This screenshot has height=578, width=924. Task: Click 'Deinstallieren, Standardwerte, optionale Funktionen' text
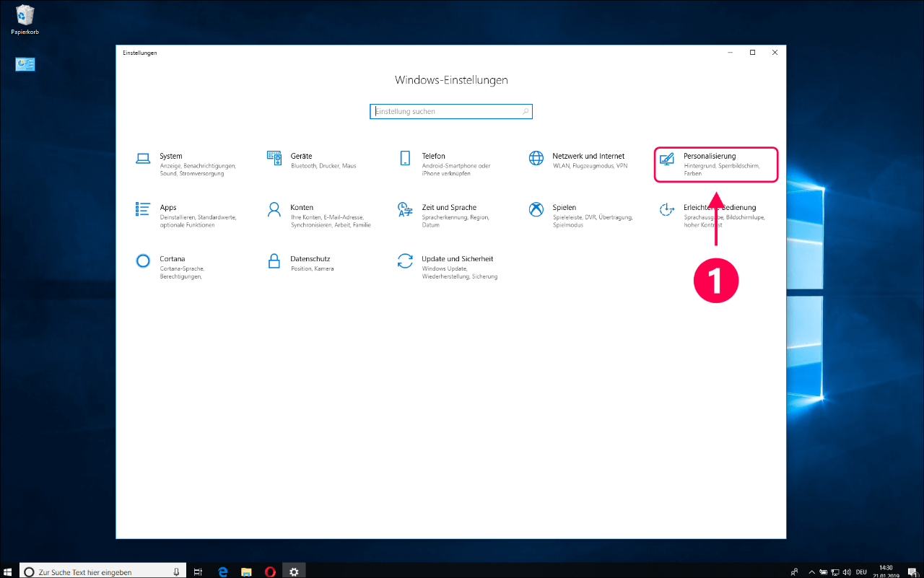click(x=198, y=221)
